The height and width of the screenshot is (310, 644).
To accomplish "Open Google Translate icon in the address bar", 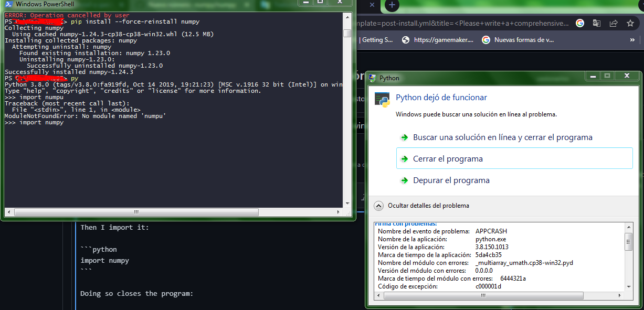I will click(x=596, y=24).
